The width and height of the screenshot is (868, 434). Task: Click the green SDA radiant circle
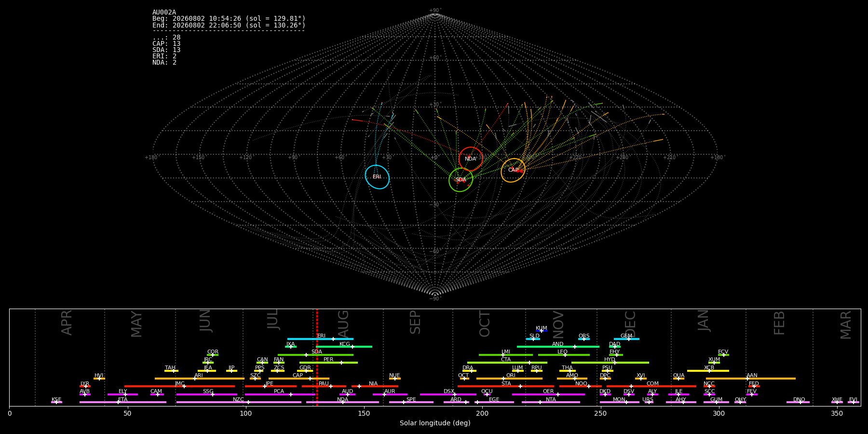(x=461, y=180)
